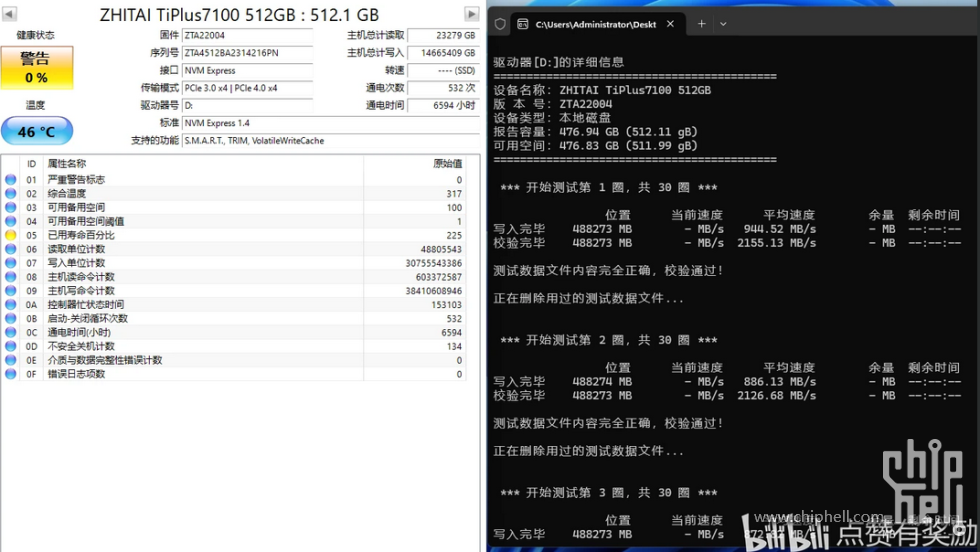
Task: Click the ID column header
Action: pyautogui.click(x=31, y=164)
